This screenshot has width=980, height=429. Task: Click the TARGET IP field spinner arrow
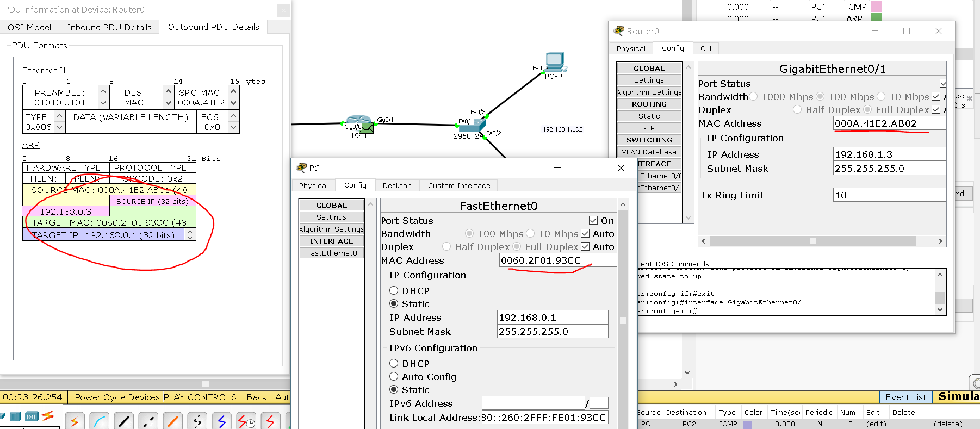[x=190, y=235]
